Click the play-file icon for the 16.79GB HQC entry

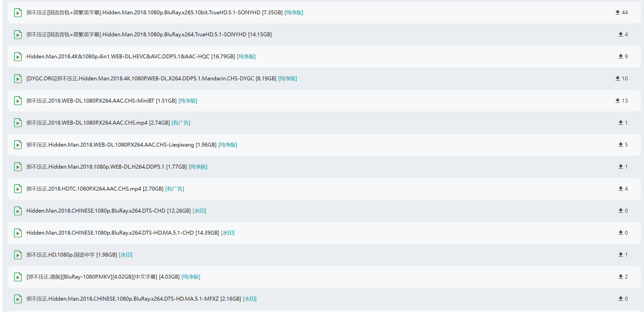[x=18, y=57]
